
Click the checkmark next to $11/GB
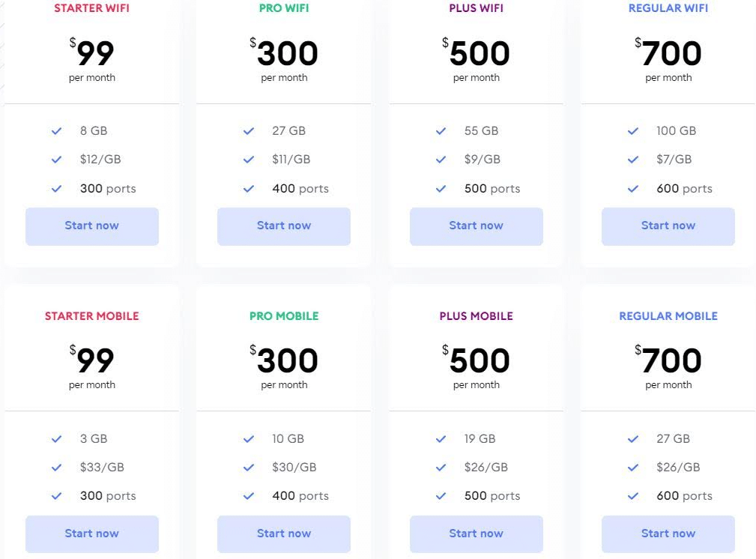[248, 159]
